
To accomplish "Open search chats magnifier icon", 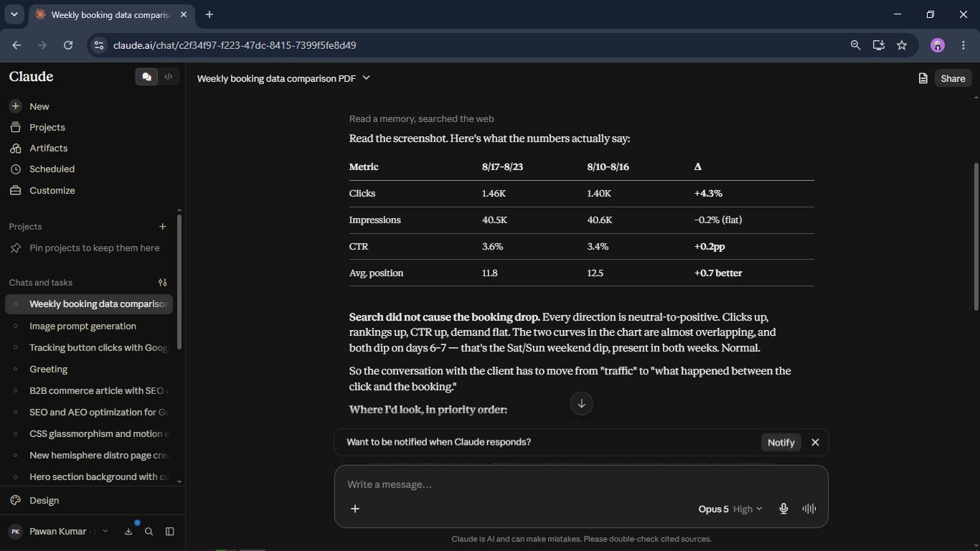I will [x=149, y=532].
